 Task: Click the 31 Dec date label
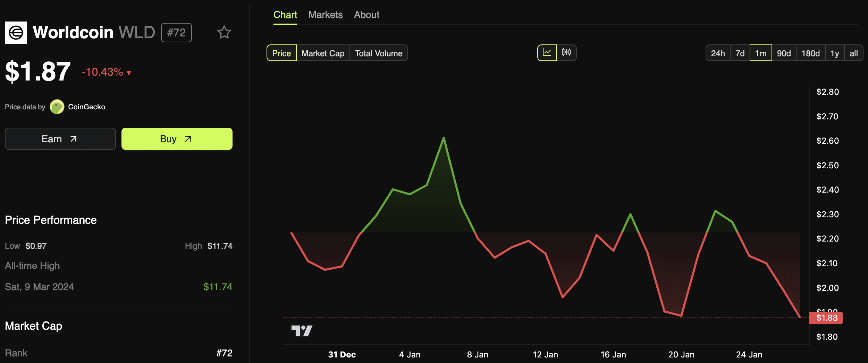click(342, 354)
